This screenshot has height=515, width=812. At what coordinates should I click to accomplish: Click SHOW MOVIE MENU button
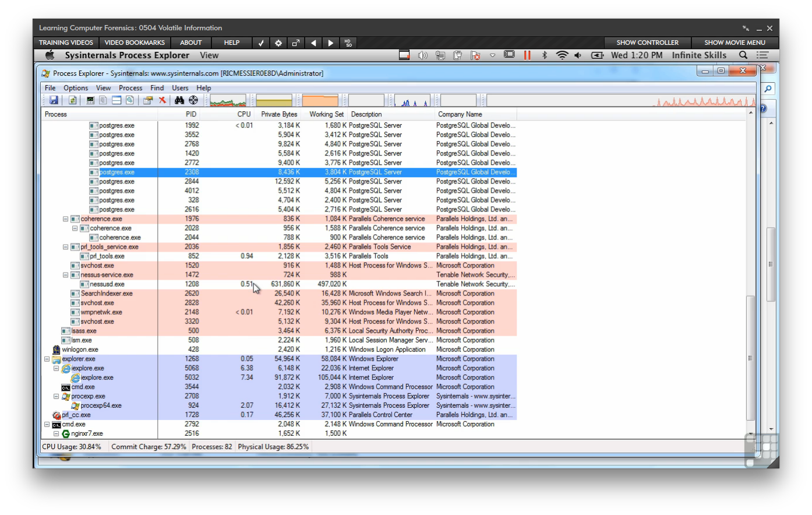point(735,43)
